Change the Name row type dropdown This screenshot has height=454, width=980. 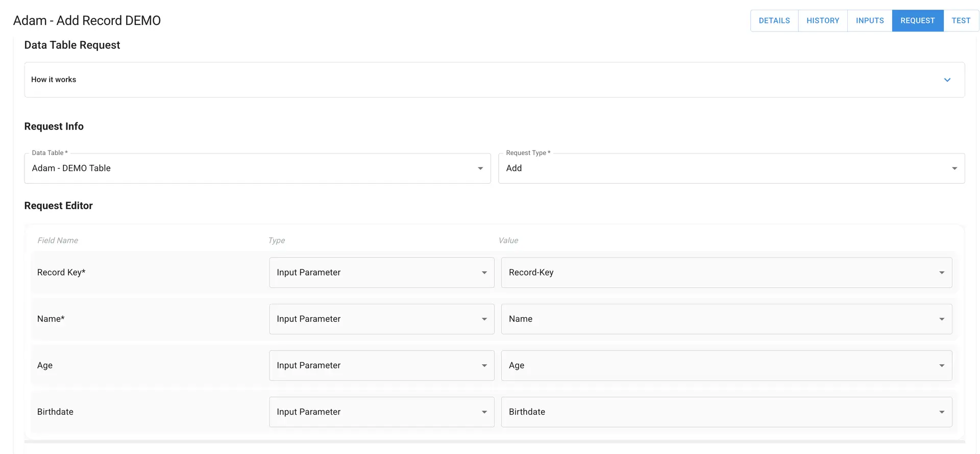click(382, 319)
